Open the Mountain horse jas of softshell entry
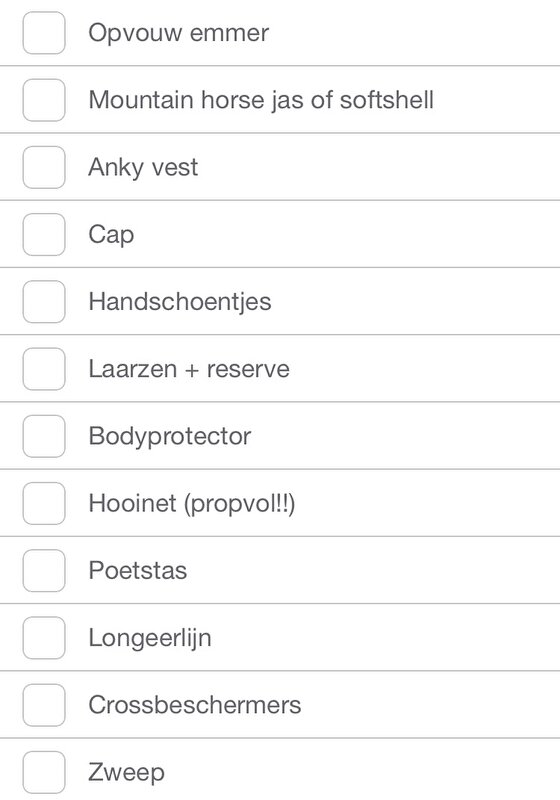 tap(261, 99)
